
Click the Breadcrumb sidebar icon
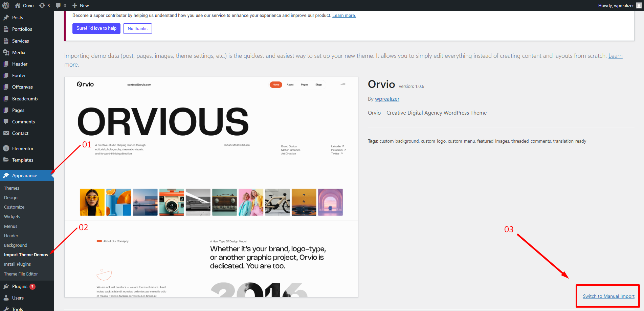click(x=6, y=99)
